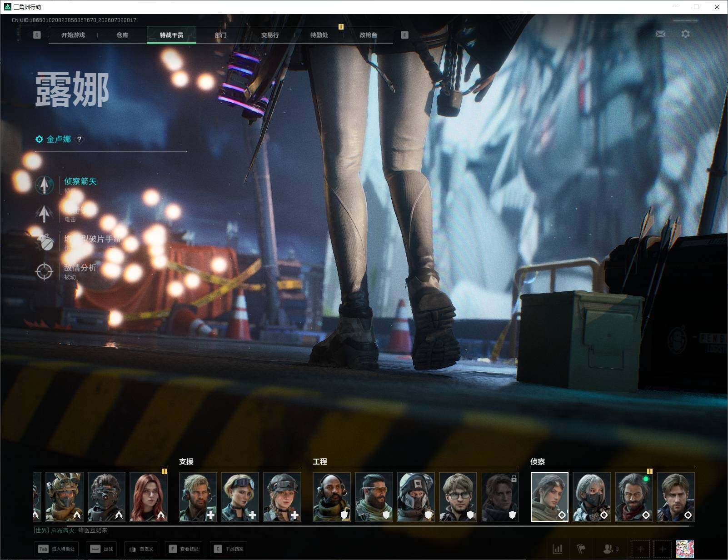Select the brown-haired recon operator in blue jacket
The image size is (728, 560).
(x=676, y=497)
